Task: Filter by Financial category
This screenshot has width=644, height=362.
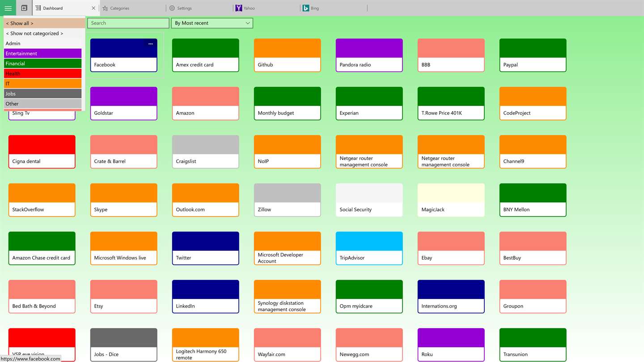Action: [x=43, y=63]
